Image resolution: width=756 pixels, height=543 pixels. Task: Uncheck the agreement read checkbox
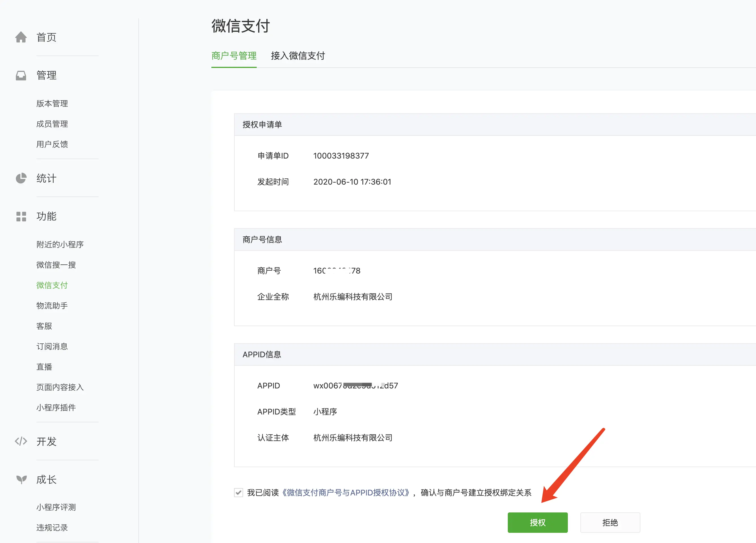[x=238, y=492]
